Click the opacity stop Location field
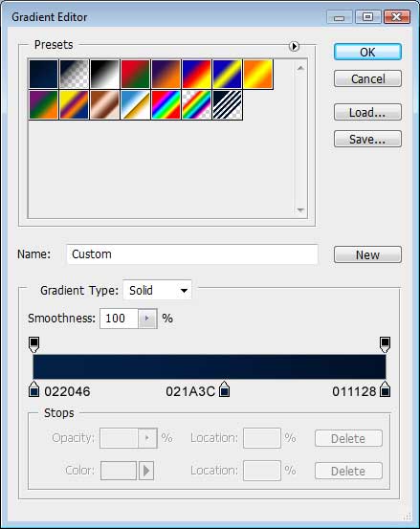Image resolution: width=420 pixels, height=529 pixels. tap(262, 438)
